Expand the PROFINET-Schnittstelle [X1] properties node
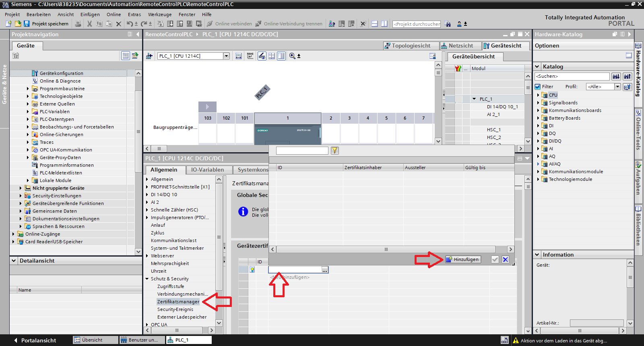 (147, 187)
